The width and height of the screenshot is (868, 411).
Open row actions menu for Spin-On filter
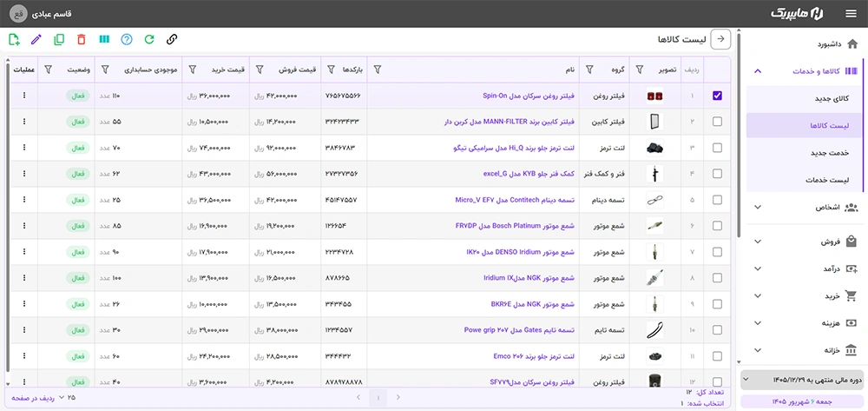click(x=24, y=96)
